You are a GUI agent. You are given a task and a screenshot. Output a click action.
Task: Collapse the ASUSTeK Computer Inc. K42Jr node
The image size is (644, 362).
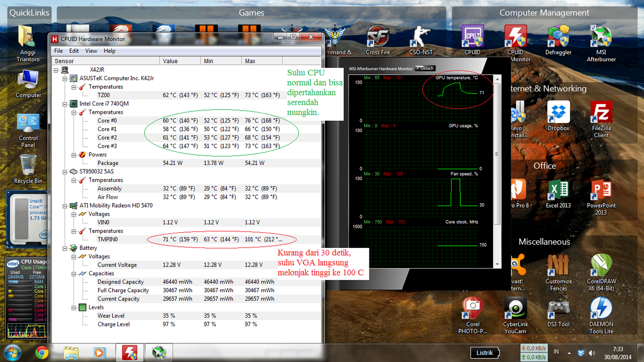click(65, 78)
